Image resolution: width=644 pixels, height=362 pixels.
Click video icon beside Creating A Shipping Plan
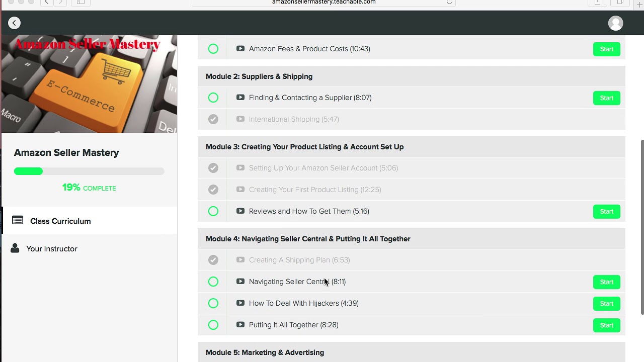click(x=240, y=260)
